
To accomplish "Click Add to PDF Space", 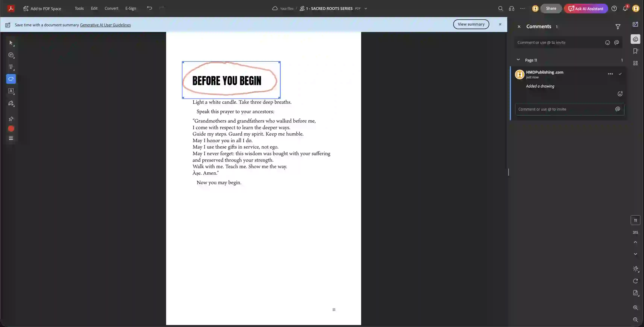I will (x=42, y=8).
